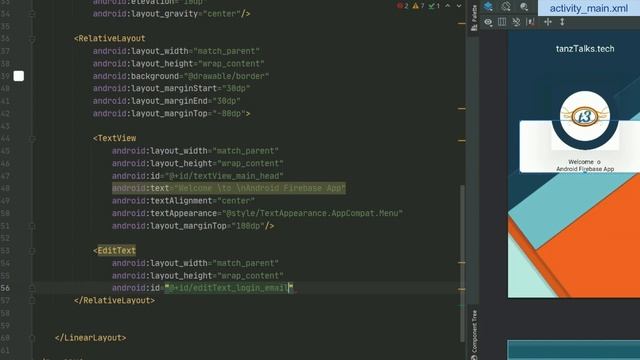Click the green typo count indicator
Image resolution: width=640 pixels, height=360 pixels.
click(x=434, y=6)
